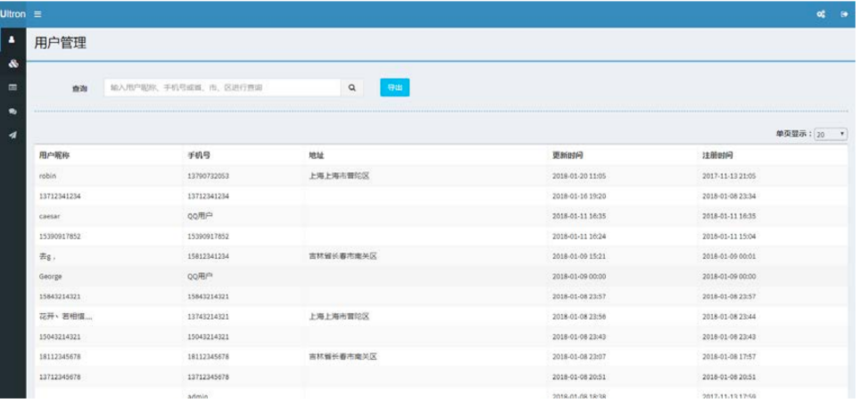Select nickname 15843214321 in first column
860x399 pixels.
[60, 296]
